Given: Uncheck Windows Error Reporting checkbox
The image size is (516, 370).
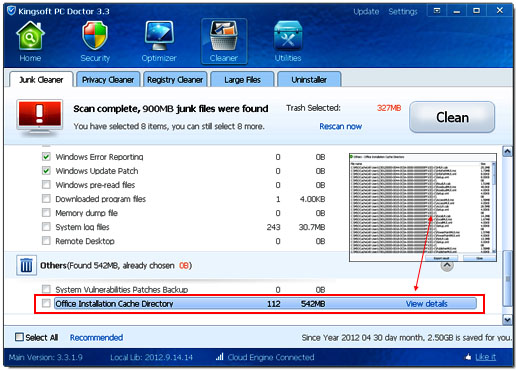Looking at the screenshot, I should pos(46,157).
